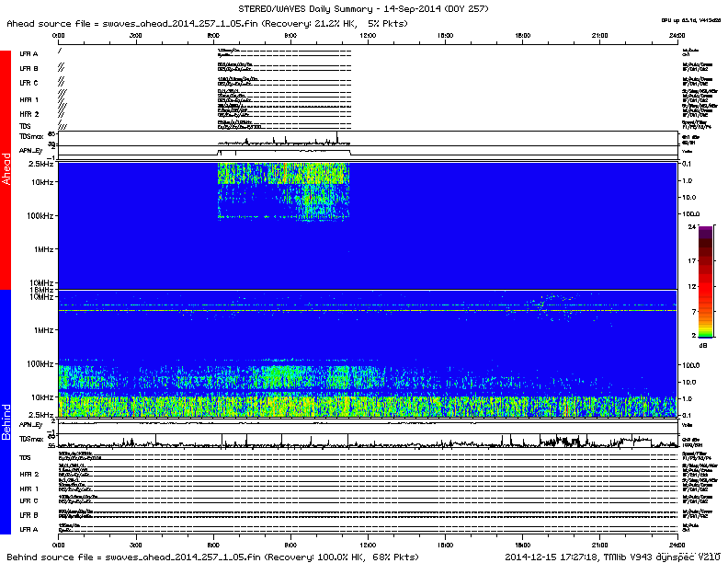This screenshot has width=728, height=563.
Task: Click the LFR B label in Behind section
Action: click(28, 515)
